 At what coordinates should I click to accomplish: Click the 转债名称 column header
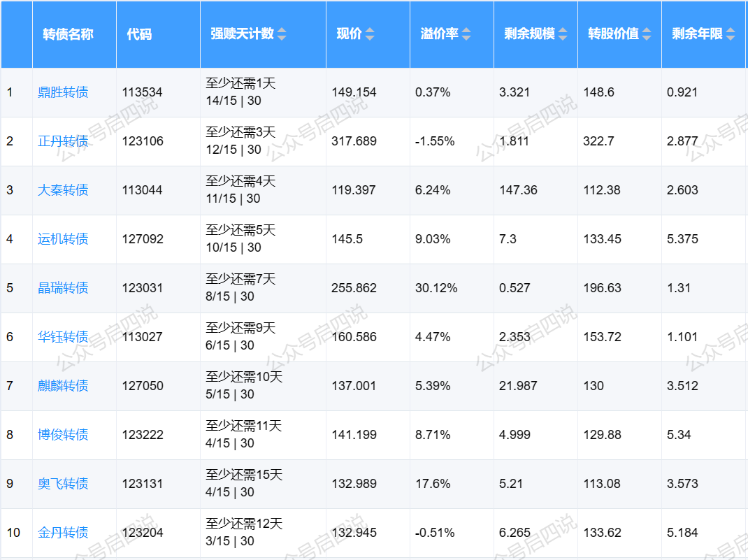coord(68,34)
